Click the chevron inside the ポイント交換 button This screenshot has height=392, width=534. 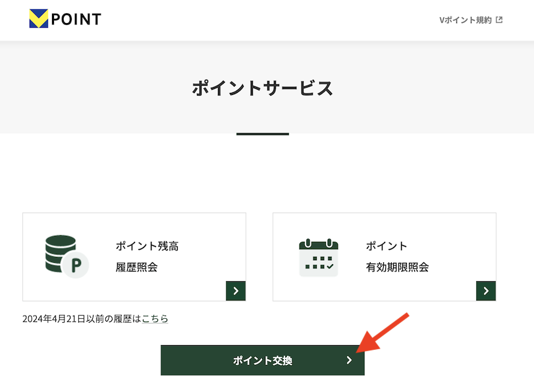pos(348,360)
